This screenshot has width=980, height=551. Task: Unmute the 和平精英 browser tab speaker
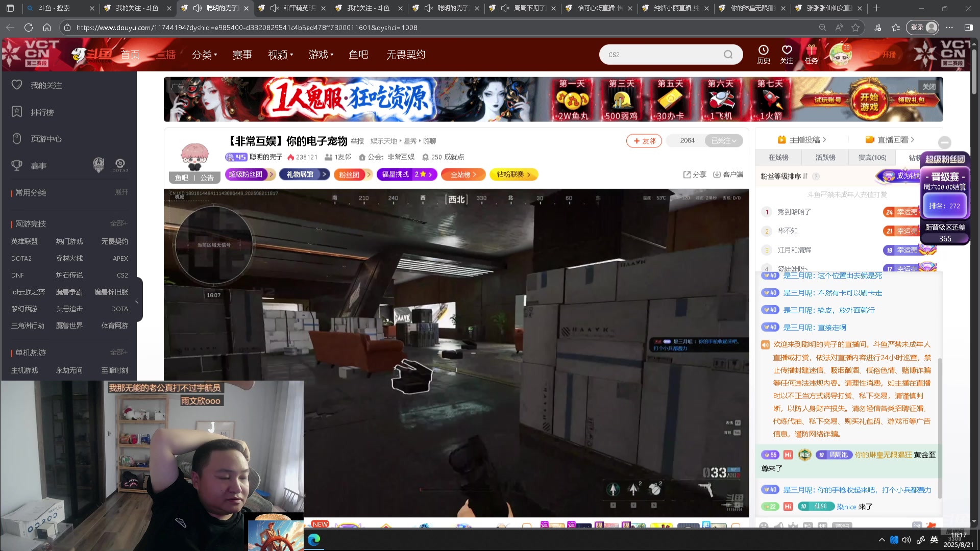click(275, 8)
